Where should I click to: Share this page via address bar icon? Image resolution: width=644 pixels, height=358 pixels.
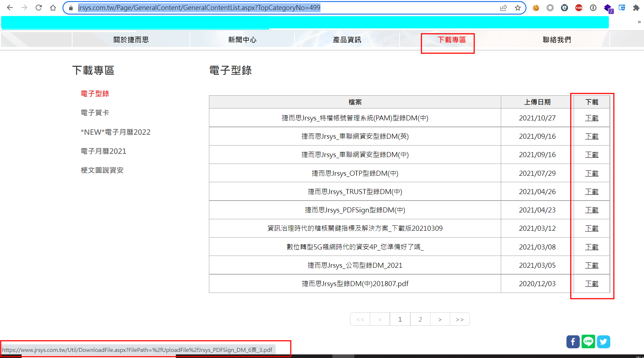pos(503,8)
